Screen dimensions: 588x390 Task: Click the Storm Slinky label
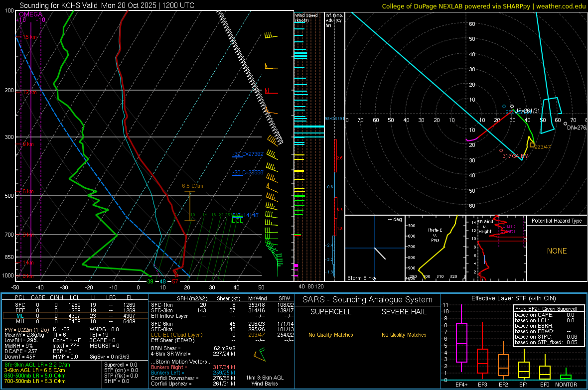click(x=361, y=278)
